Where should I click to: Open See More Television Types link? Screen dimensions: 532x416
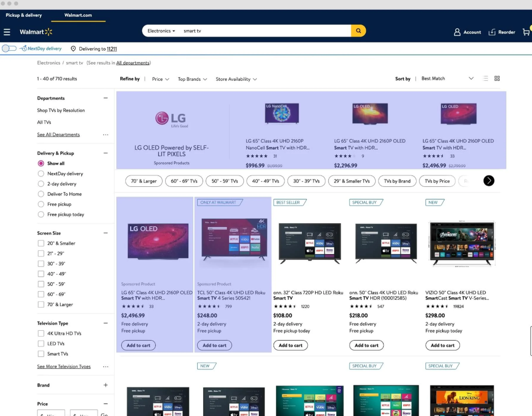point(64,366)
